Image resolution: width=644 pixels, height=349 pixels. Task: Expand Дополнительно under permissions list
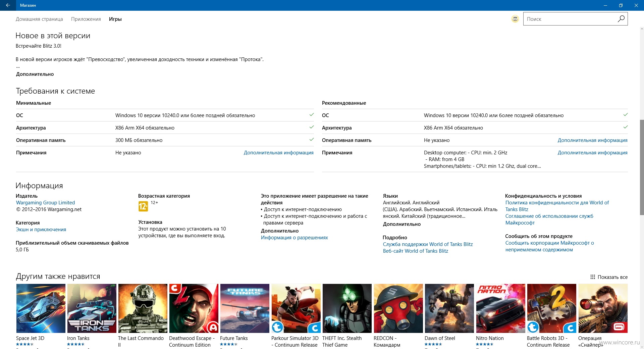(x=280, y=231)
